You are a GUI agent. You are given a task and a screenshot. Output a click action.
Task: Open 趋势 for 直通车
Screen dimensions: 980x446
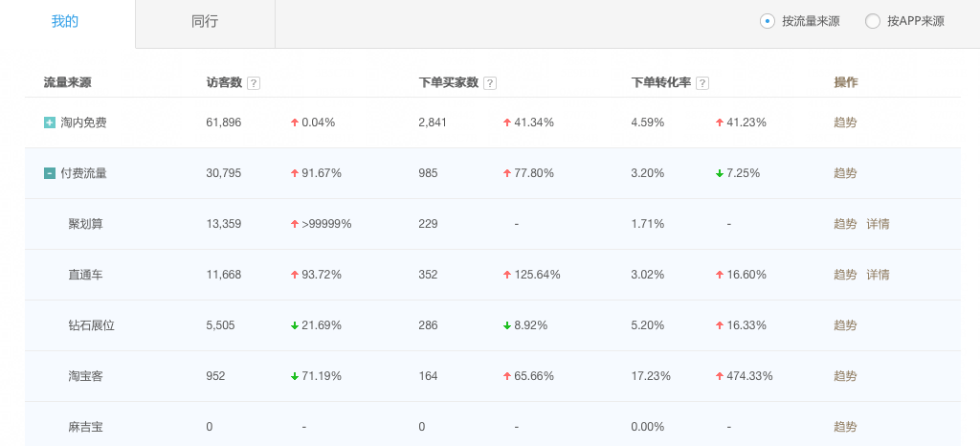click(845, 275)
